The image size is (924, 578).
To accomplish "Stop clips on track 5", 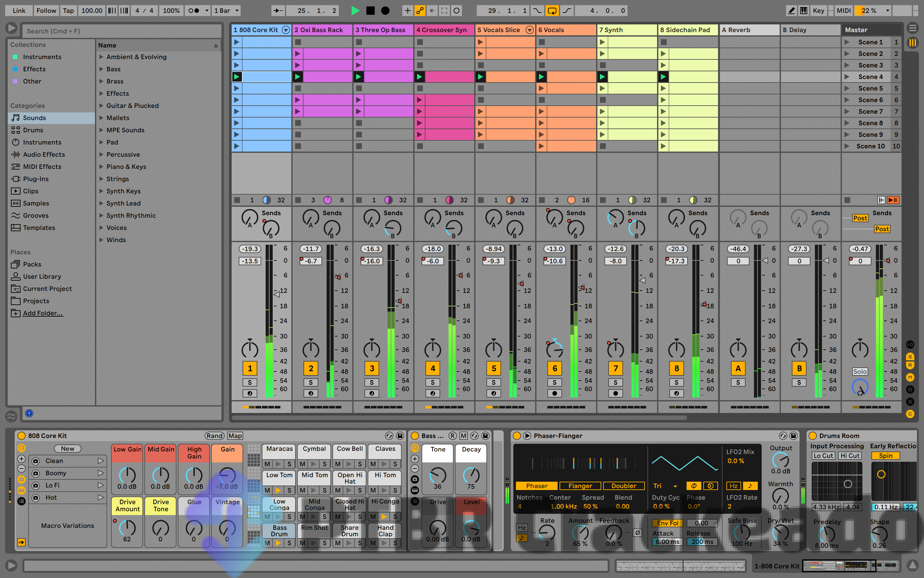I will point(481,200).
